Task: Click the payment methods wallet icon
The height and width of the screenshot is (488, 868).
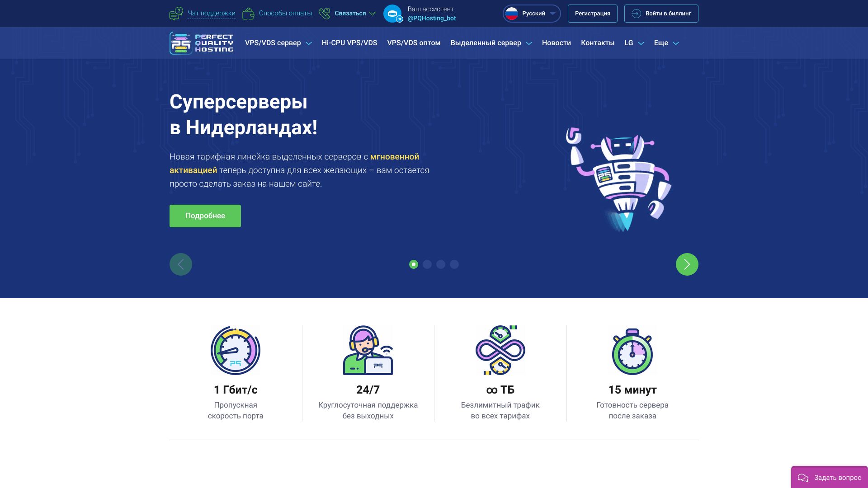Action: (x=248, y=14)
